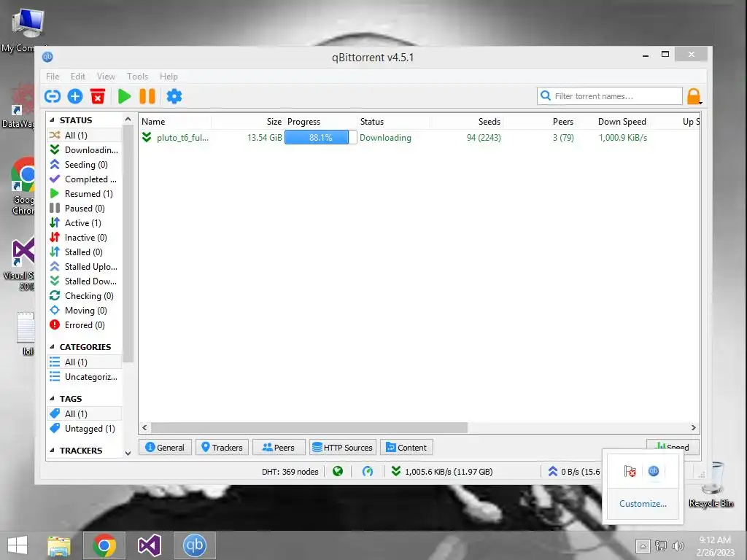Click the horizontal scrollbar thumb of torrent list
The image size is (747, 560).
[x=309, y=427]
